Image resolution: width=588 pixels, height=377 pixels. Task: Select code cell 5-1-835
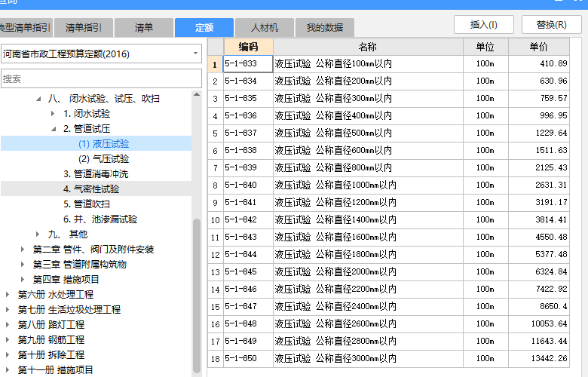248,98
